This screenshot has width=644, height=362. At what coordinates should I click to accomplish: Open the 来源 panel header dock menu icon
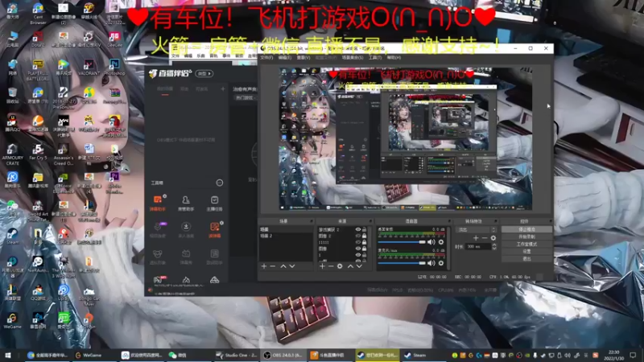[x=371, y=221]
